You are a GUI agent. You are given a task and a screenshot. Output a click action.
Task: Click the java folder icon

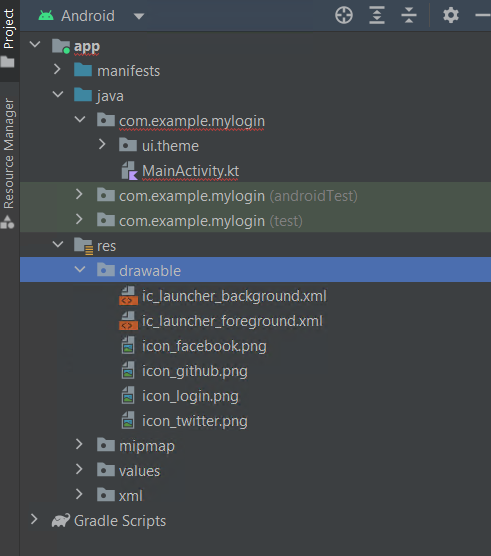83,95
